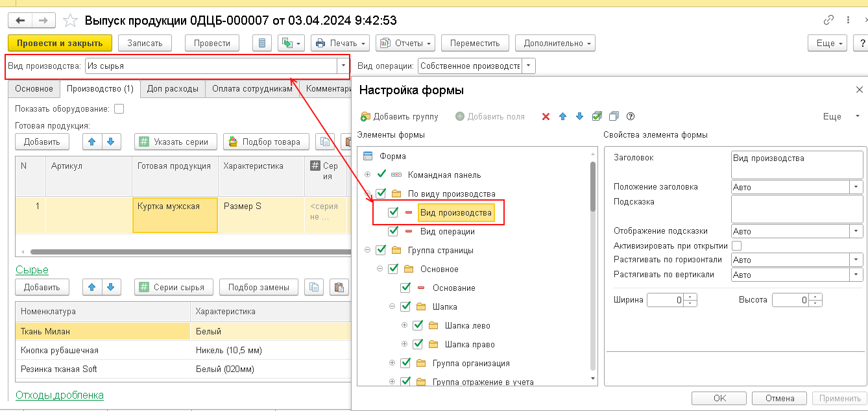Move finished product row up
Screen dimensions: 868x411
[93, 142]
